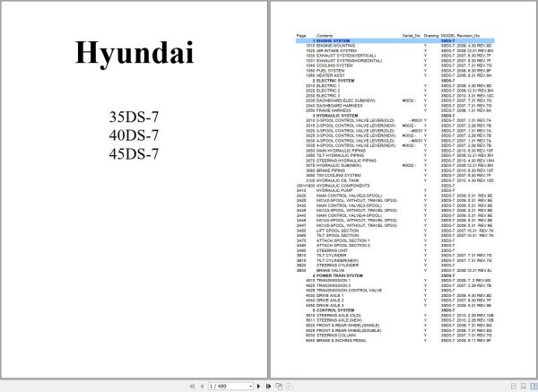This screenshot has height=392, width=538.
Task: Click the TILT HYDRAULIC PIPING entry
Action: pos(340,155)
